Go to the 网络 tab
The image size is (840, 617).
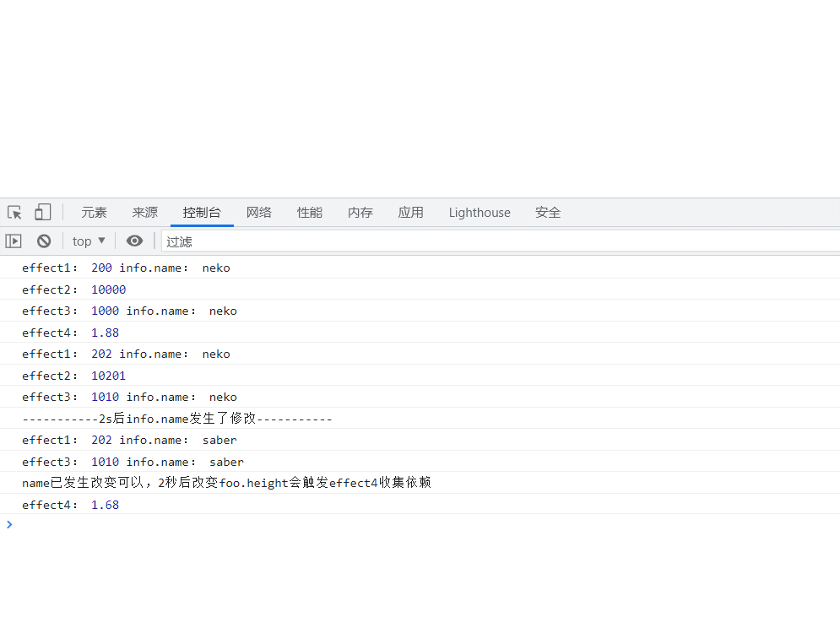(x=259, y=213)
